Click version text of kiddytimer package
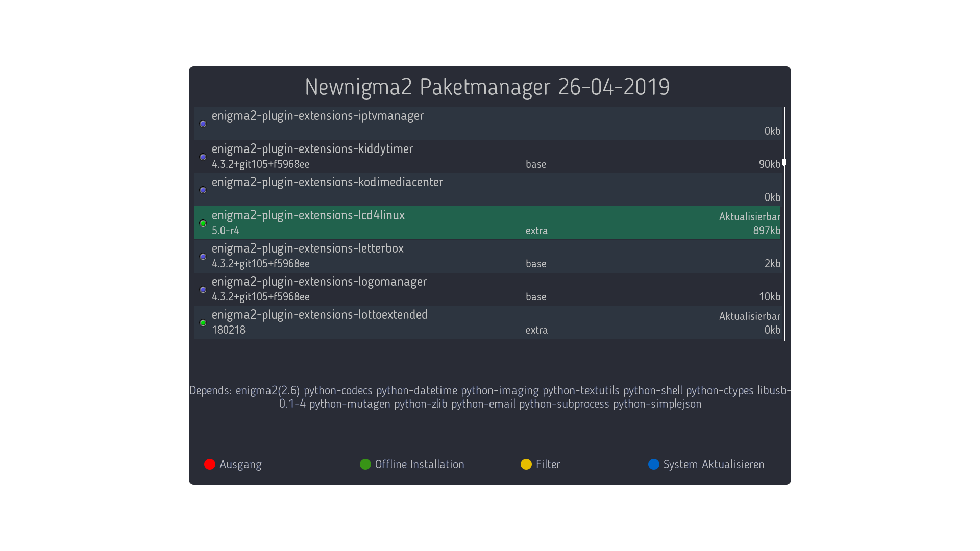 (x=260, y=164)
